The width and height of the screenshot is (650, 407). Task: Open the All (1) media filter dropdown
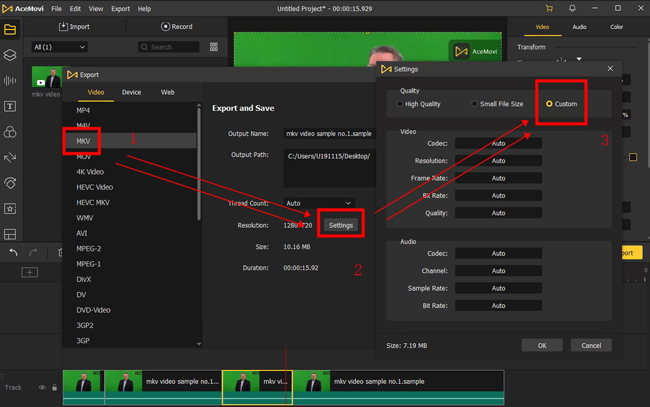59,47
